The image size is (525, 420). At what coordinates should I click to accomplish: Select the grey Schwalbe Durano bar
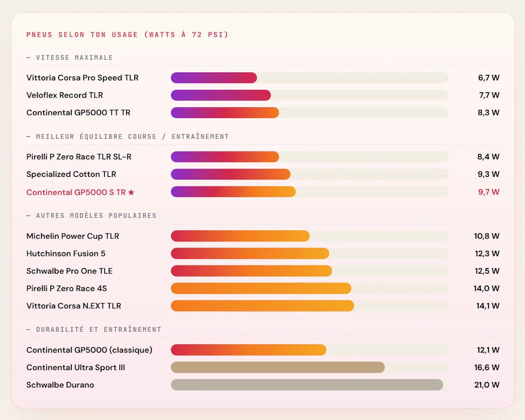(x=307, y=385)
